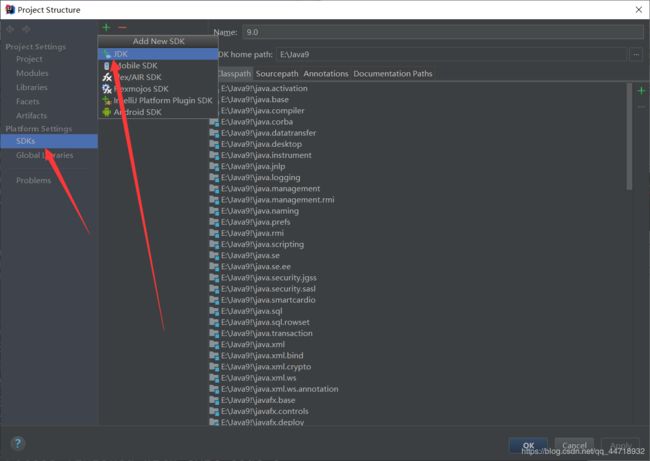
Task: Click library icon beside java.xml.bind entry
Action: point(214,356)
